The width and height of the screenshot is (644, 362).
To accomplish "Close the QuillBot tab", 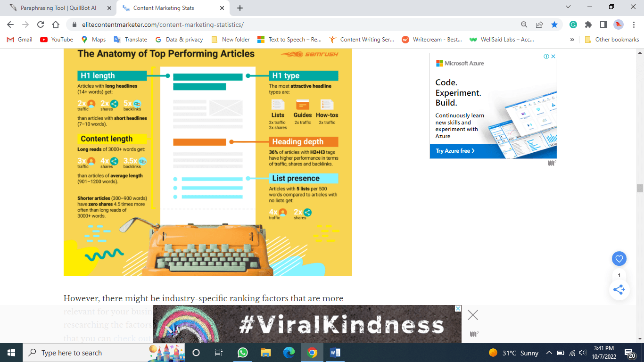I will tap(110, 8).
